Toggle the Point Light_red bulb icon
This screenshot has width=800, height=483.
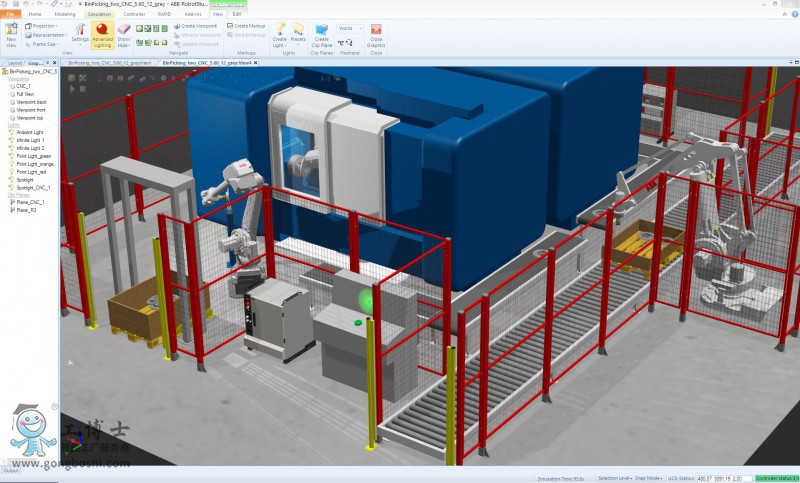(12, 172)
